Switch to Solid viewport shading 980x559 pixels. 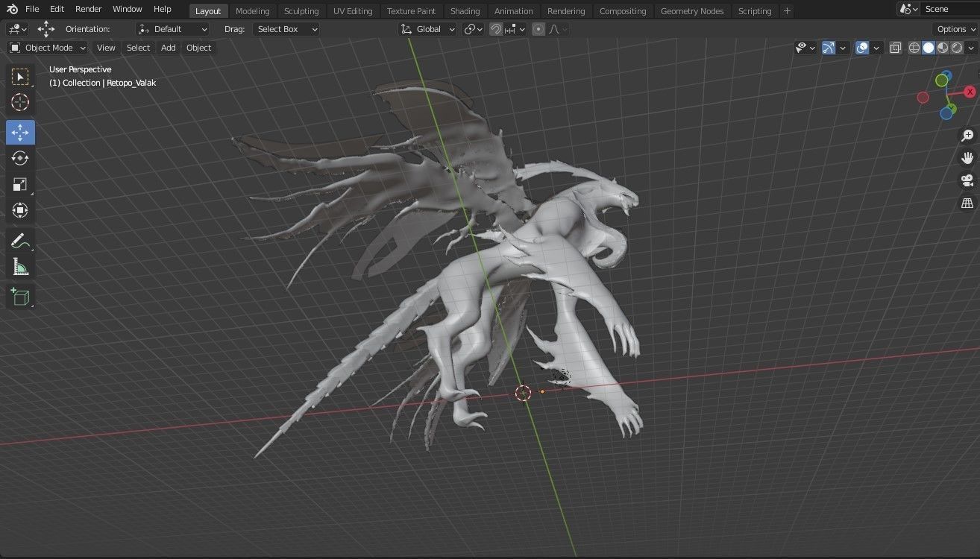[x=929, y=48]
